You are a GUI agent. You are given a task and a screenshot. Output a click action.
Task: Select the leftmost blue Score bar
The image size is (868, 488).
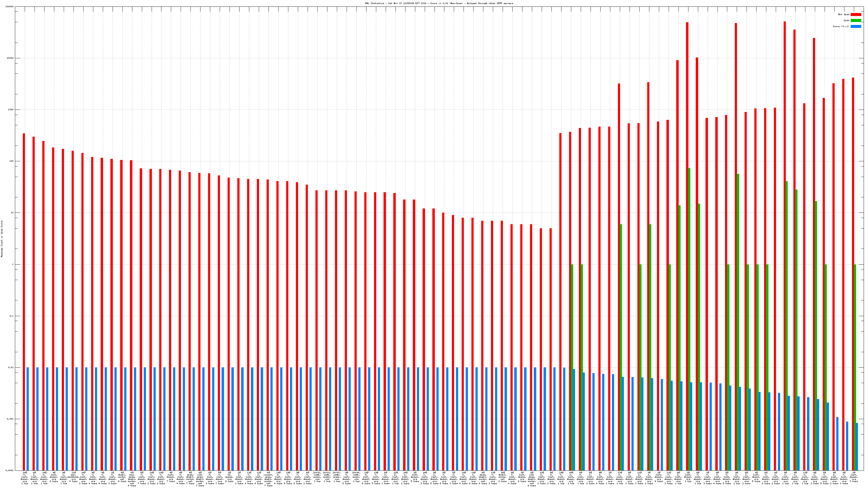[28, 419]
